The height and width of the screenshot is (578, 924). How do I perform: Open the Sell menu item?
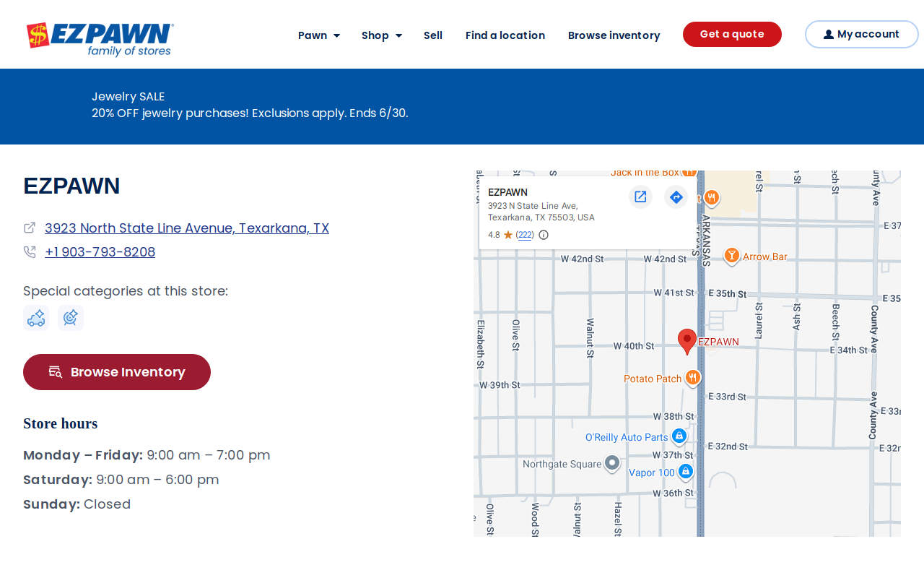tap(433, 35)
